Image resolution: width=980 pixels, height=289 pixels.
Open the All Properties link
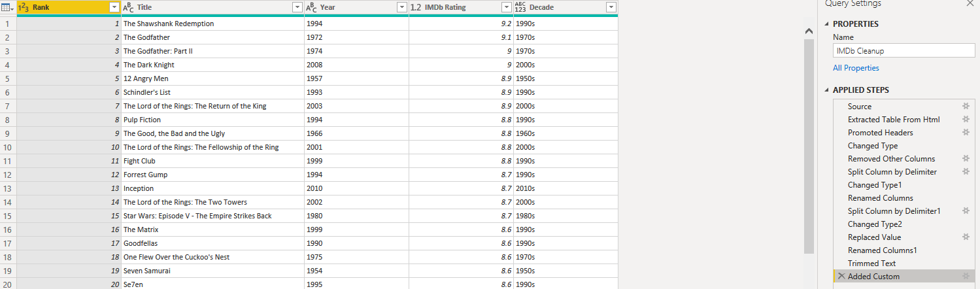[856, 68]
